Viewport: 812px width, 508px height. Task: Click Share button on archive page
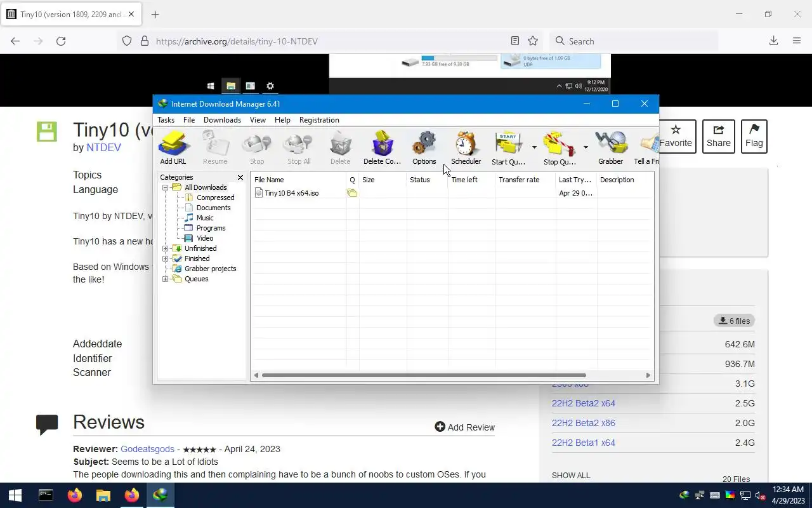click(719, 137)
